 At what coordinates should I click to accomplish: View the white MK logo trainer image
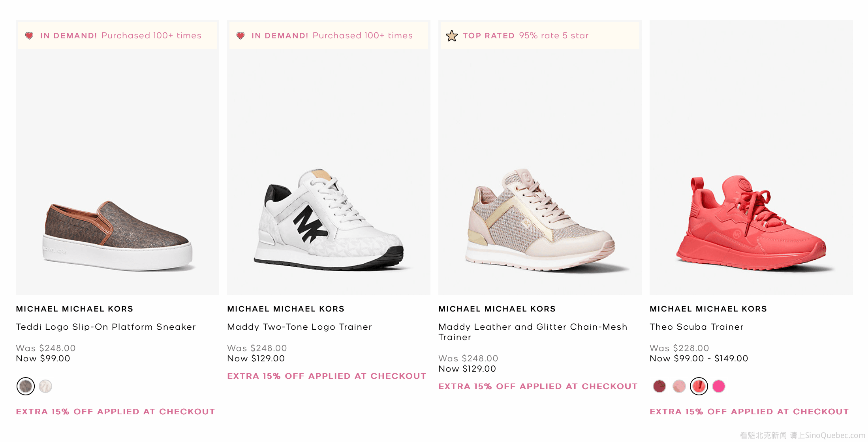[329, 221]
